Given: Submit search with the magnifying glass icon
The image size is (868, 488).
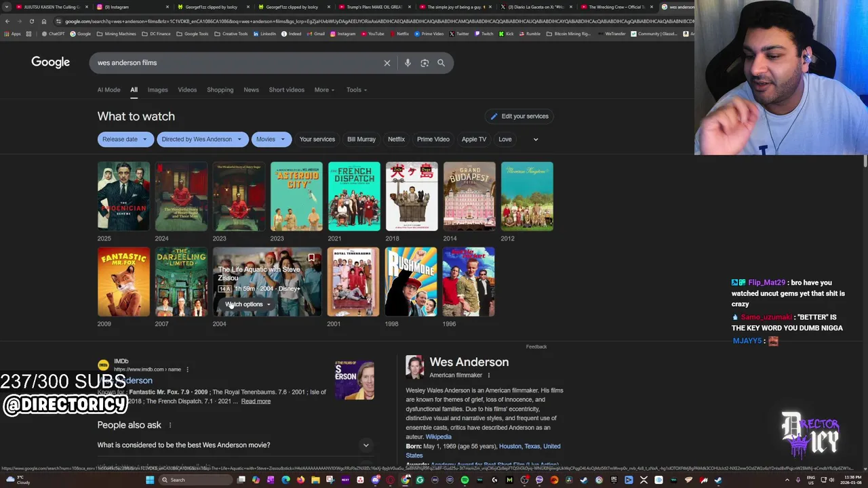Looking at the screenshot, I should point(441,63).
